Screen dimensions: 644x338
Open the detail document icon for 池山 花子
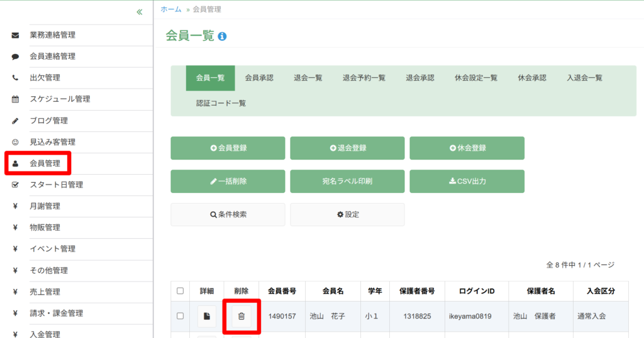point(207,316)
